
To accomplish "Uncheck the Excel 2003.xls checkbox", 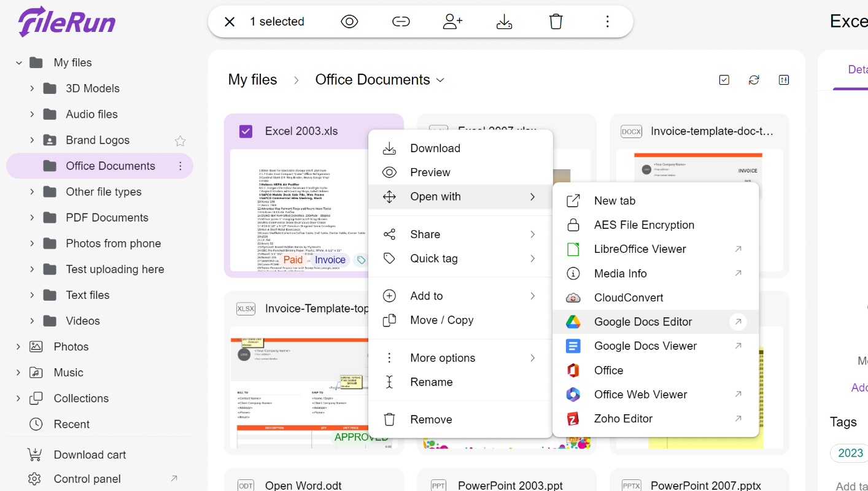I will (246, 131).
